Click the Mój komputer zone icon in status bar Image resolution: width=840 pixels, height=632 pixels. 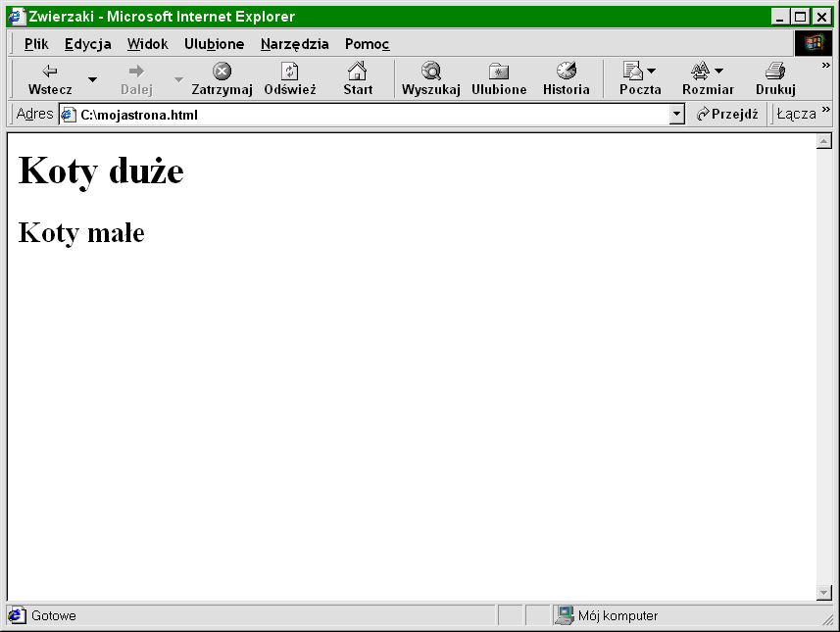[x=564, y=615]
